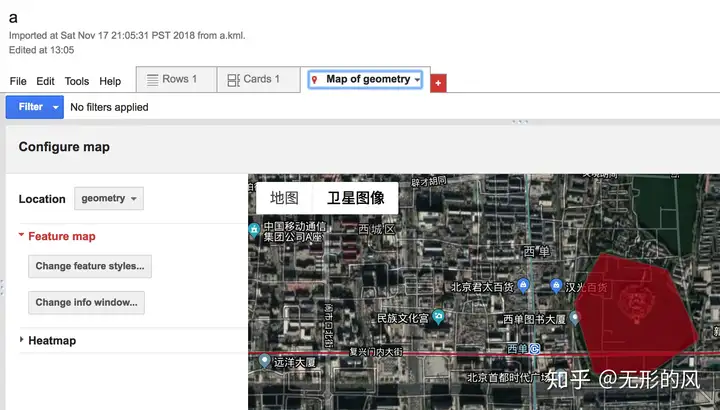
Task: Click the table title "a"
Action: pyautogui.click(x=13, y=18)
